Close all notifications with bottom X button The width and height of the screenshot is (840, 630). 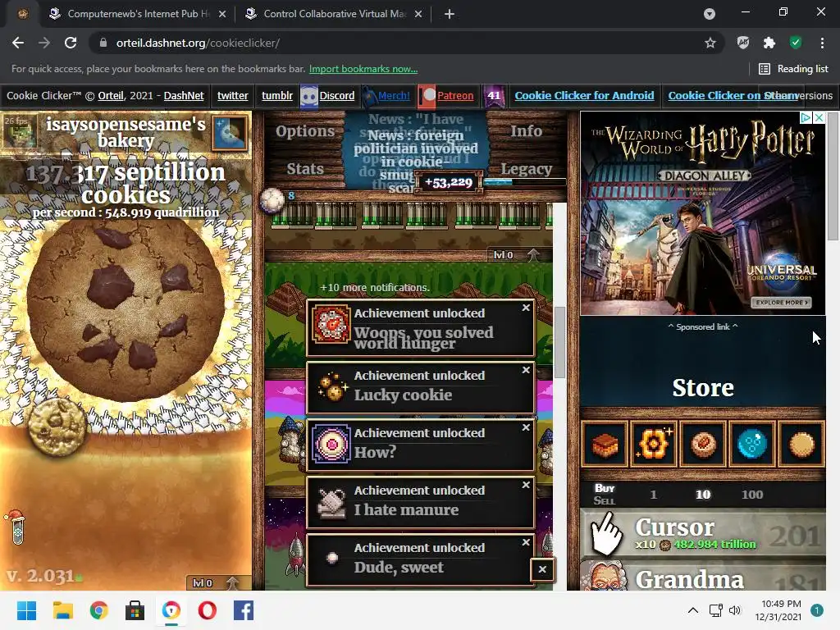click(542, 569)
